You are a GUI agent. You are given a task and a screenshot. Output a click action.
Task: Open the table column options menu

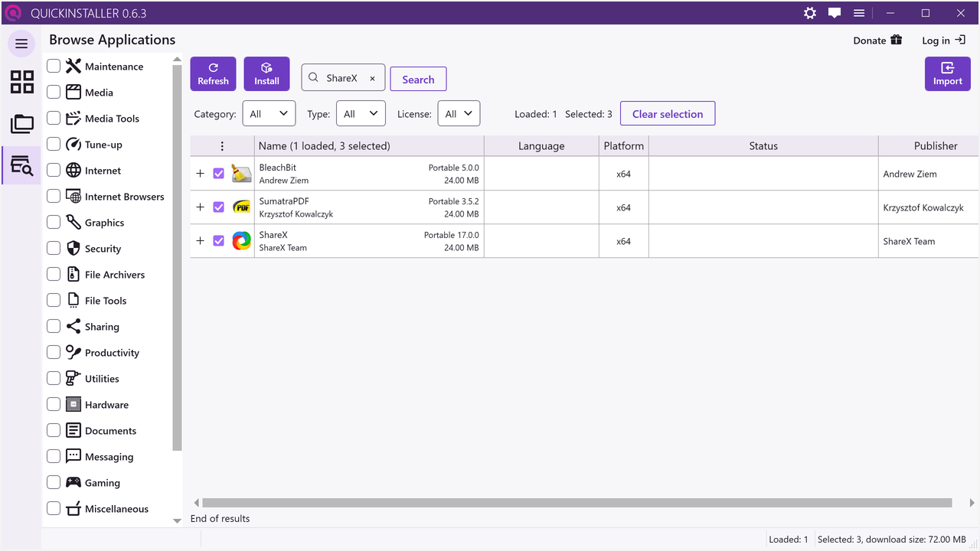[x=222, y=146]
